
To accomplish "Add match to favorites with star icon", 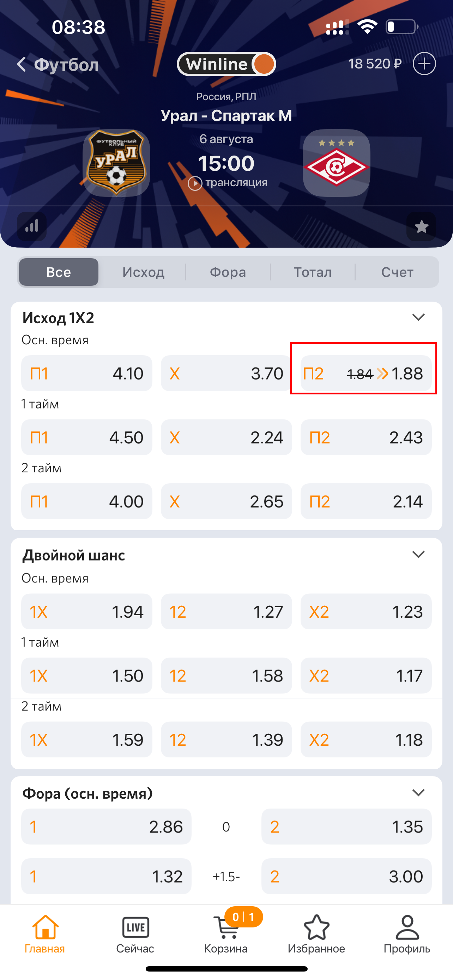I will [421, 227].
